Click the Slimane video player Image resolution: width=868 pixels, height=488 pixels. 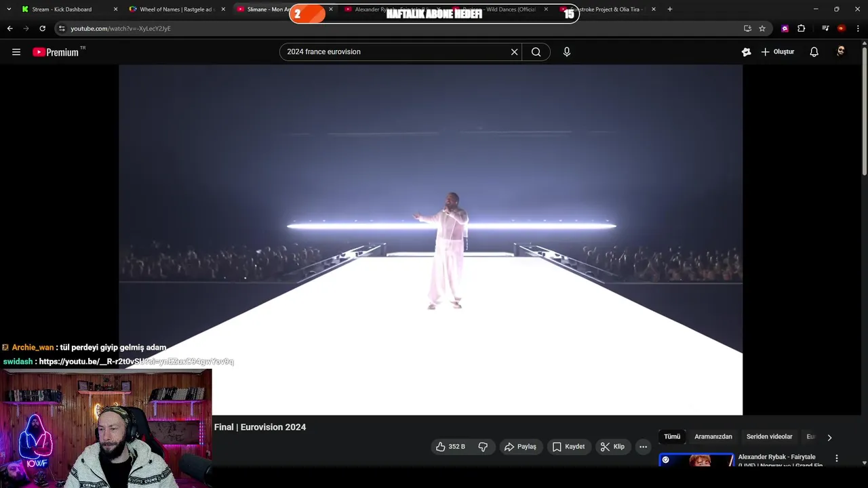pos(431,240)
